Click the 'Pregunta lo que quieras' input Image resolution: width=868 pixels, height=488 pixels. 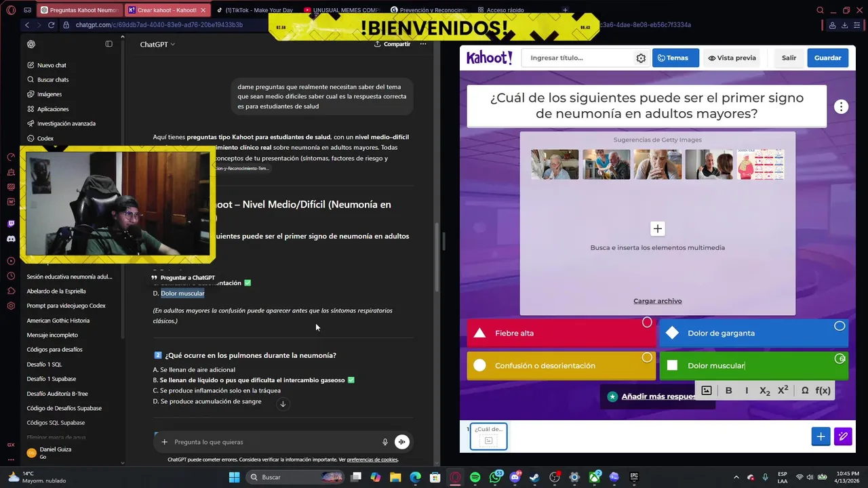271,442
